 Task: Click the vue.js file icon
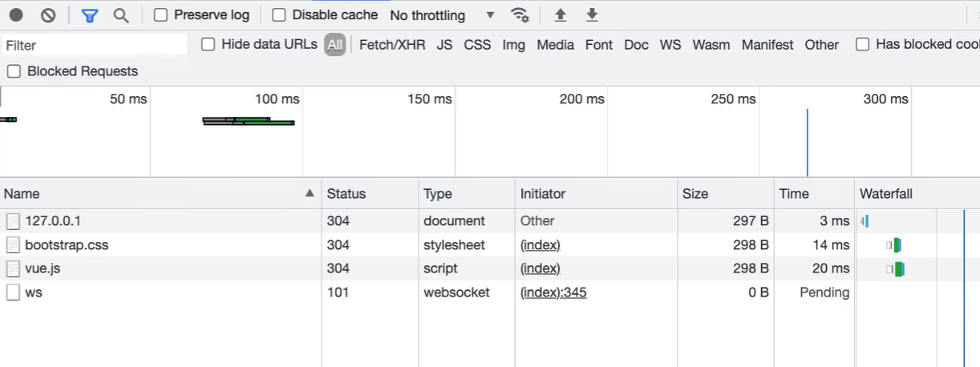(13, 268)
